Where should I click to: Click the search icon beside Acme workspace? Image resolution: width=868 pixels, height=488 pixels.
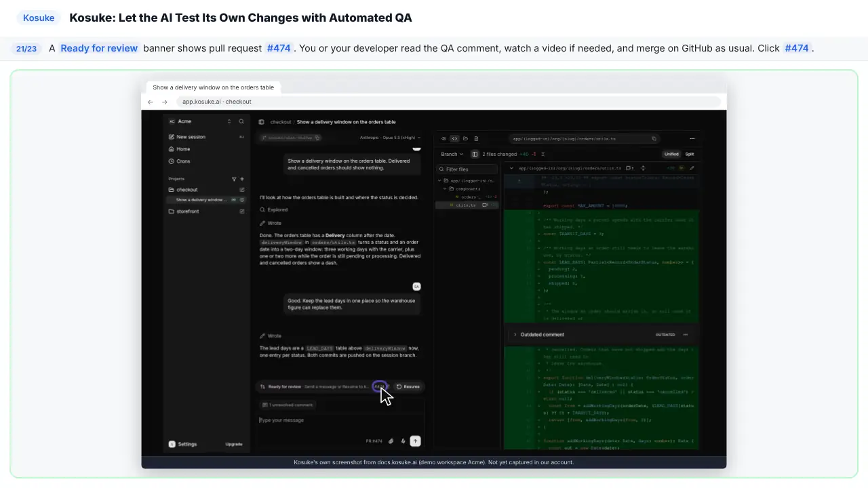241,121
